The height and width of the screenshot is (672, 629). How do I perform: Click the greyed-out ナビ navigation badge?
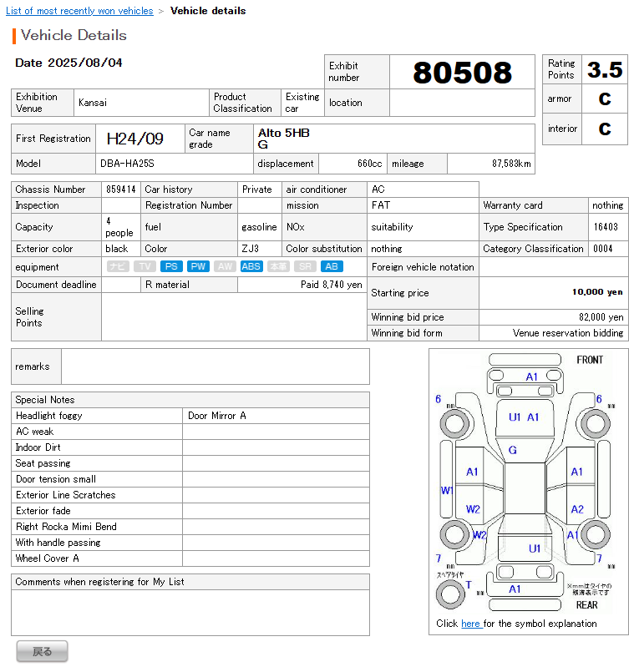pyautogui.click(x=118, y=266)
